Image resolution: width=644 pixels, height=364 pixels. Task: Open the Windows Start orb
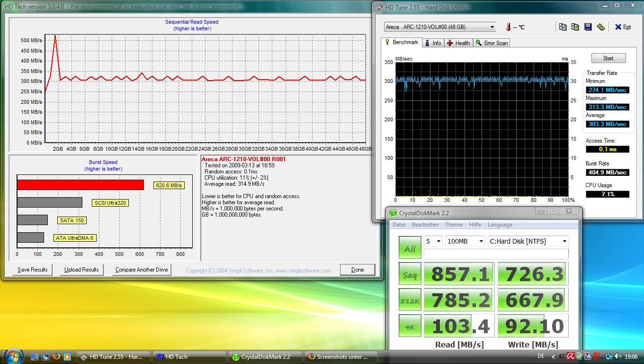coord(14,356)
